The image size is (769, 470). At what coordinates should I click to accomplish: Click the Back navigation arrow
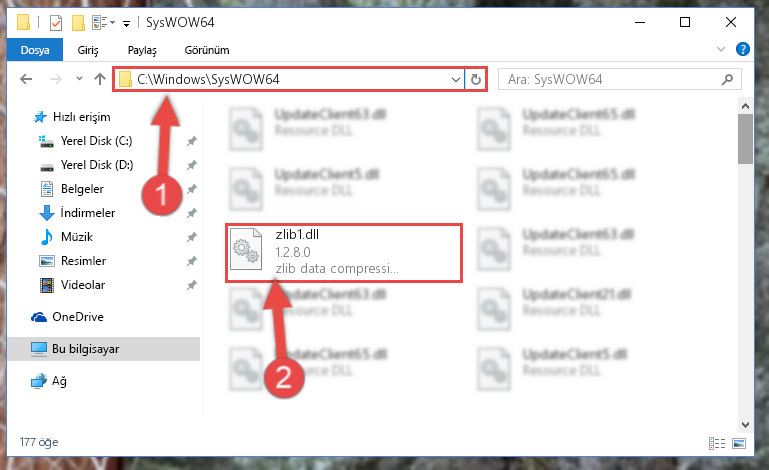[x=26, y=79]
